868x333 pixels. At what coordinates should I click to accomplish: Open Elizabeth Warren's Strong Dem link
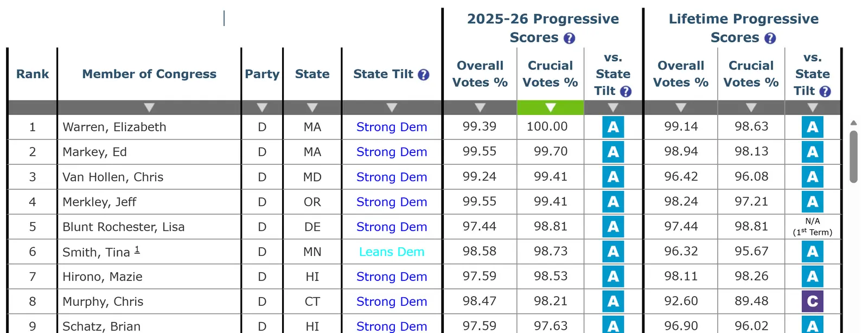pyautogui.click(x=392, y=127)
